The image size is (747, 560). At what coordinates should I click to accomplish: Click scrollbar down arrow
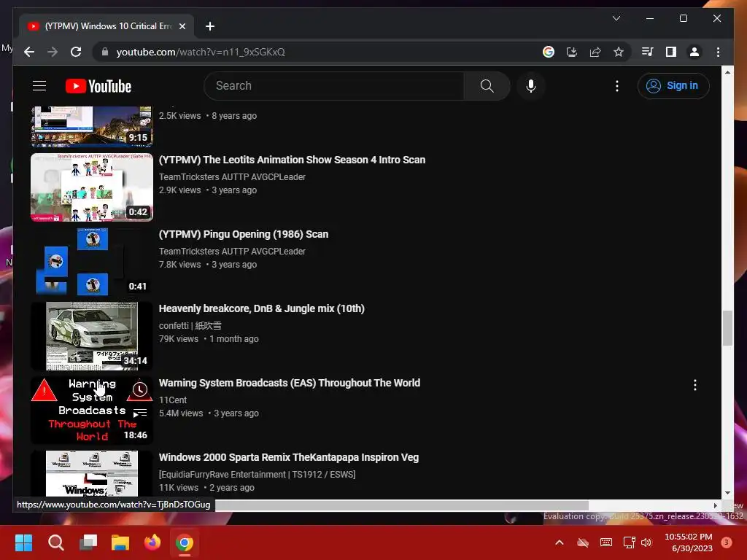point(727,493)
